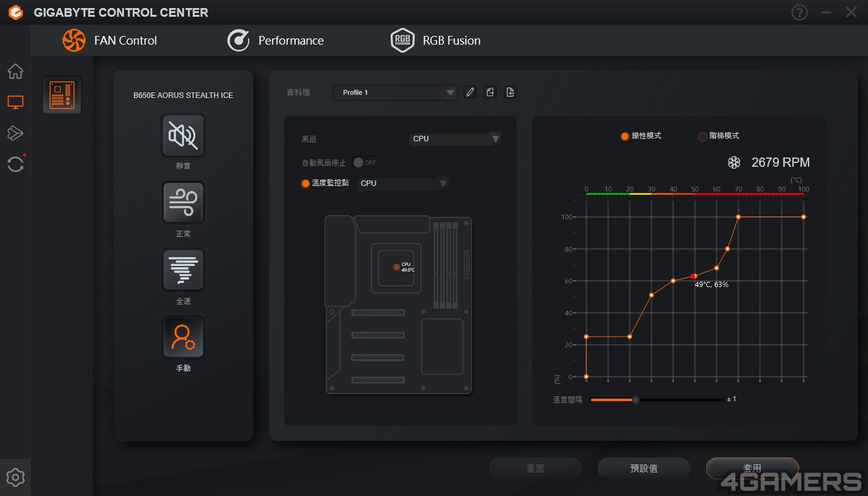Viewport: 868px width, 496px height.
Task: Switch to the Performance tab
Action: [x=276, y=40]
